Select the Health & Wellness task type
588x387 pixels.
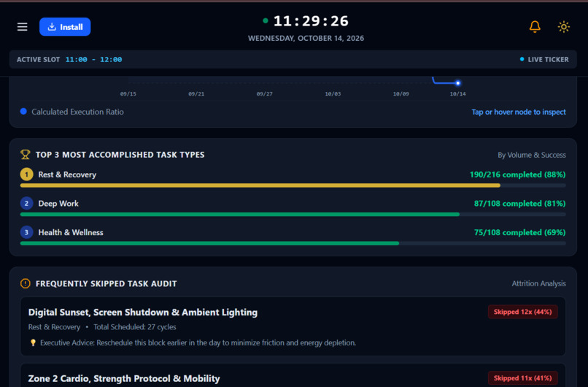click(x=71, y=232)
